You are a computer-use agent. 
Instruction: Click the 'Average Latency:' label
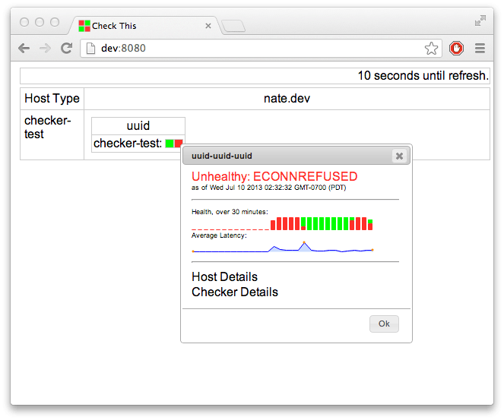[x=219, y=235]
